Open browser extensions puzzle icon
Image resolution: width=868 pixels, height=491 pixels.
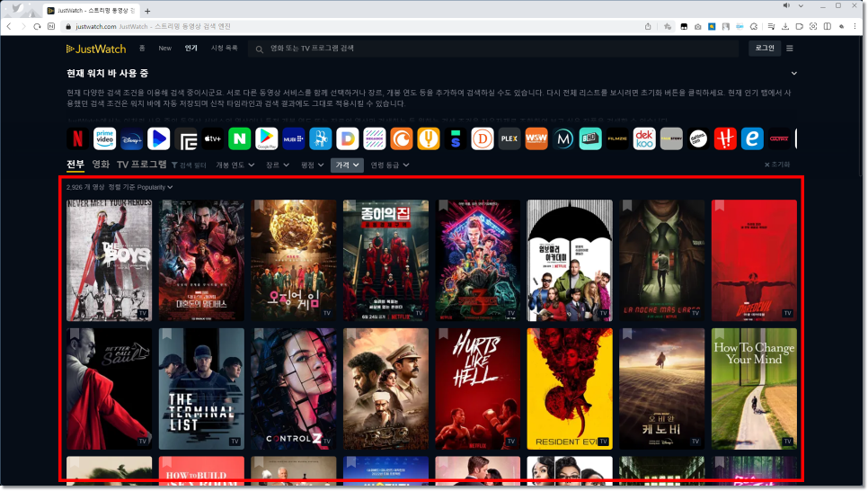pyautogui.click(x=754, y=26)
